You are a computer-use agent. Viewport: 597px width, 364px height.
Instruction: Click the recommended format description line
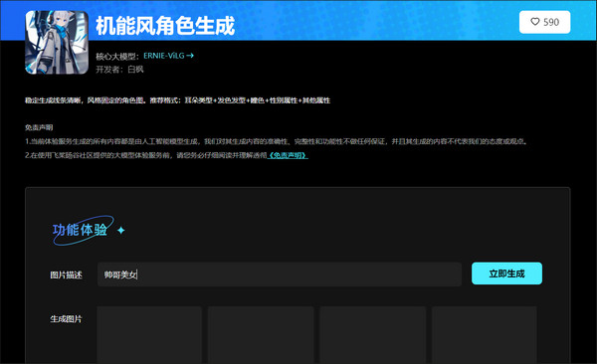[177, 100]
